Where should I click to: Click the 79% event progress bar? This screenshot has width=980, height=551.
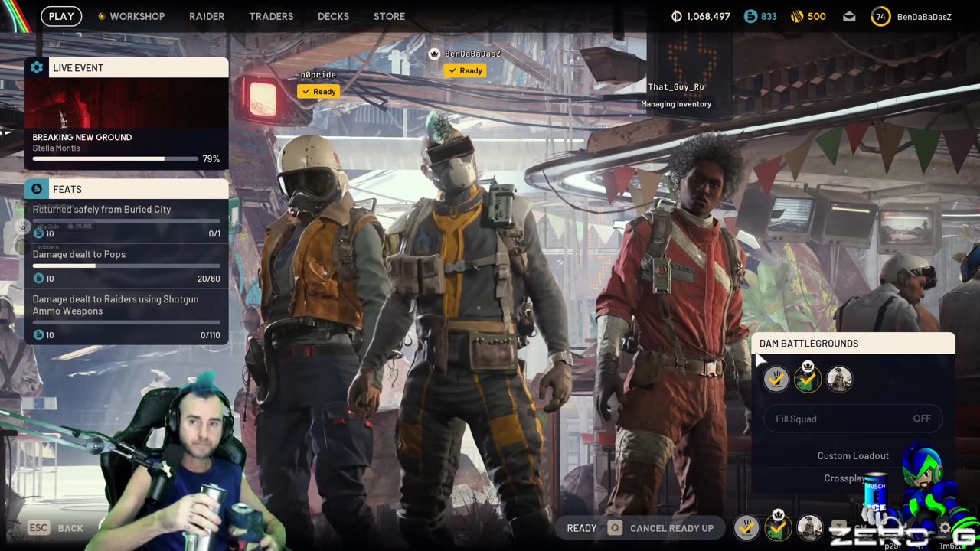coord(115,159)
